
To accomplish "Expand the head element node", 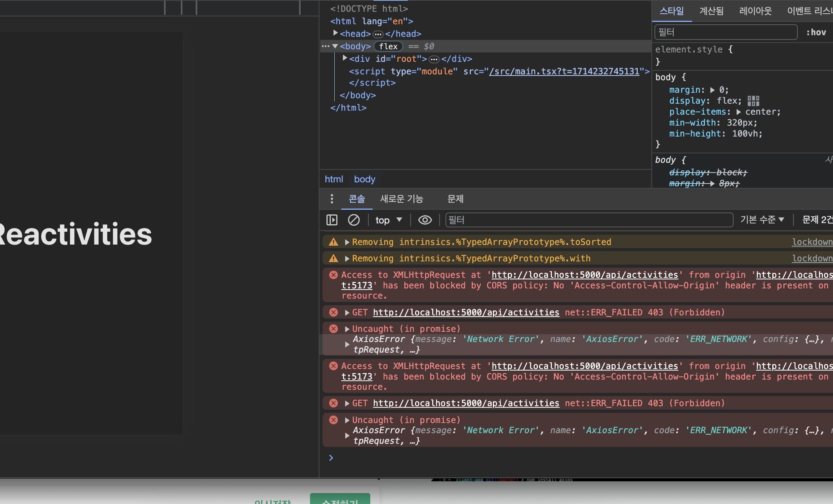I will pos(335,33).
